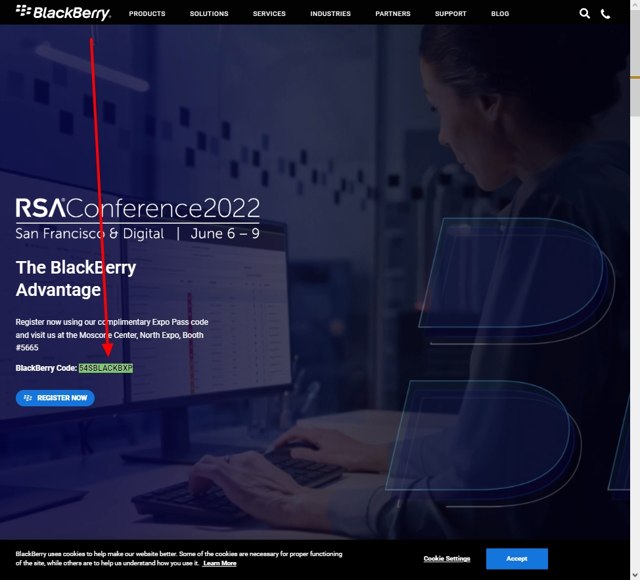Click the heading The BlackBerry Advantage
The width and height of the screenshot is (640, 580).
pos(76,279)
